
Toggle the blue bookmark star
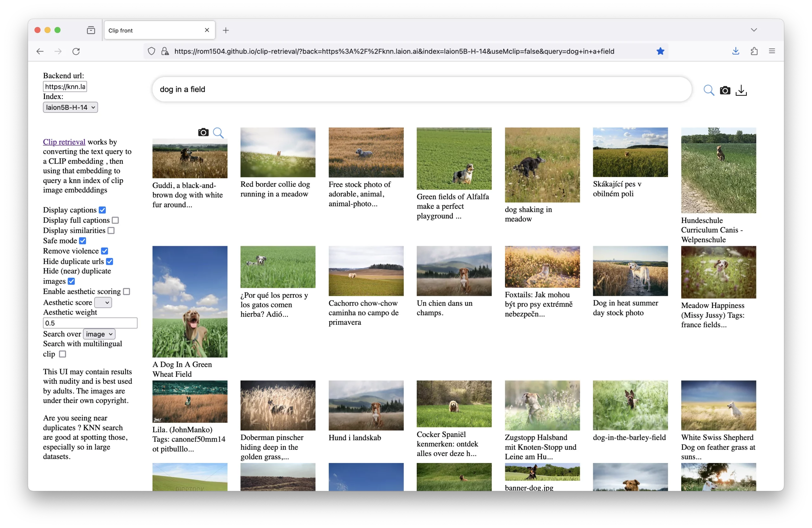660,51
